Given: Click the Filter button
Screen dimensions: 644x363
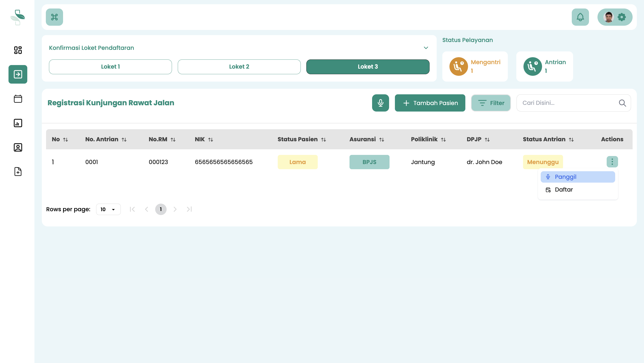Looking at the screenshot, I should (x=491, y=103).
